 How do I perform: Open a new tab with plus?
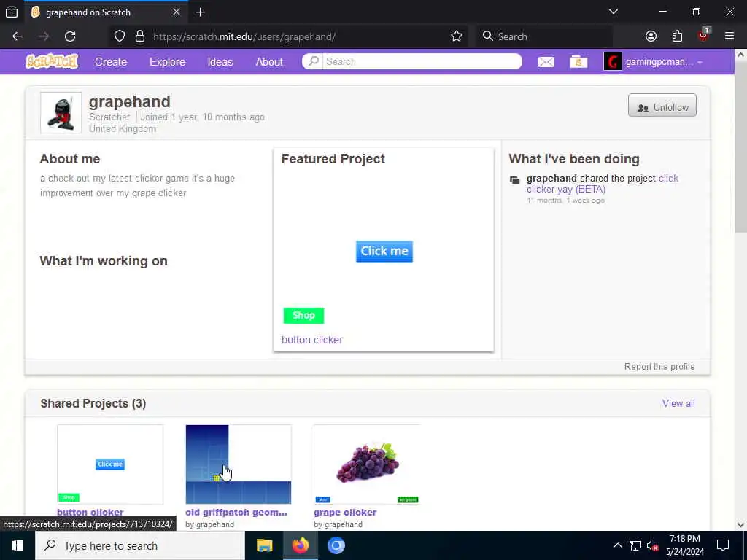pos(200,12)
